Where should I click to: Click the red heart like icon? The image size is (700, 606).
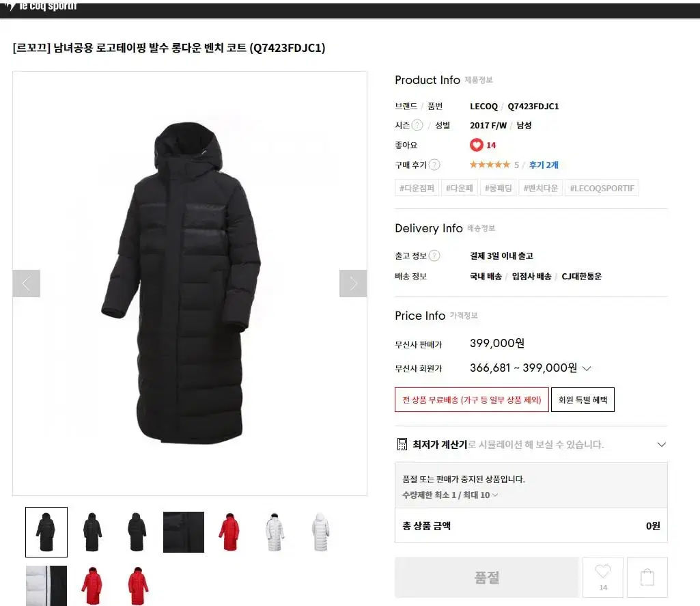tap(476, 145)
